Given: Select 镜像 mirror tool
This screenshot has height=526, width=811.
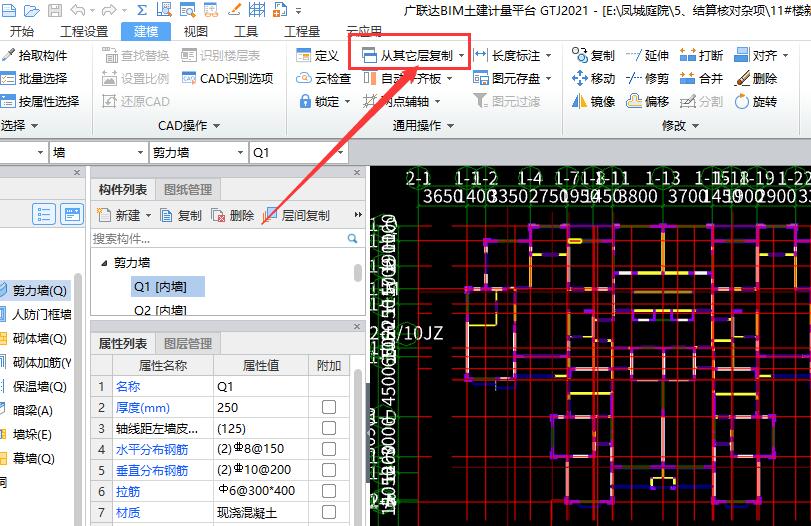Looking at the screenshot, I should point(593,101).
